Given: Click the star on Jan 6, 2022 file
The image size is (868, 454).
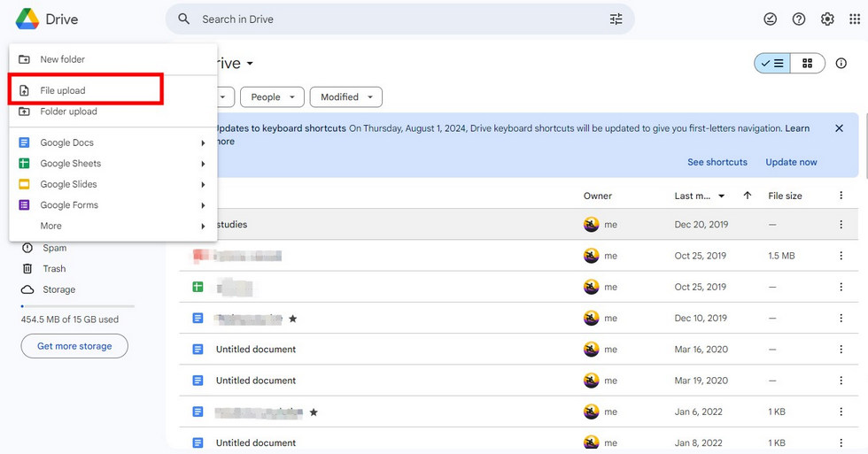Looking at the screenshot, I should [x=314, y=412].
